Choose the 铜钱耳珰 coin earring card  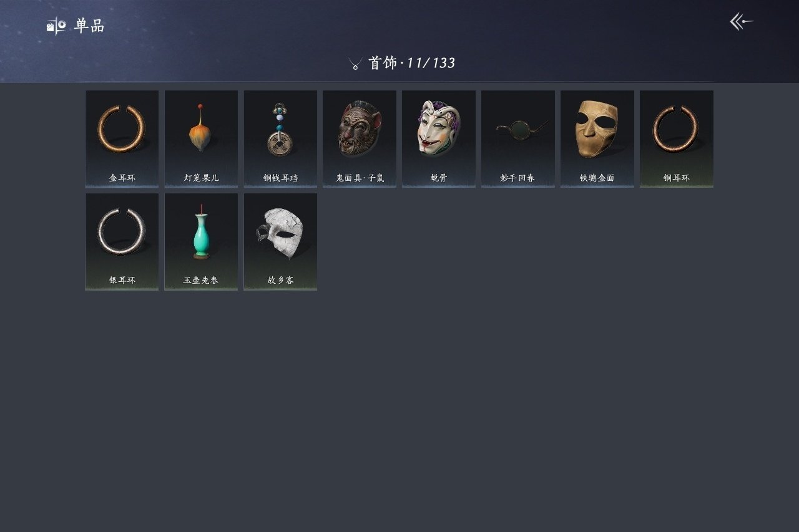coord(280,138)
